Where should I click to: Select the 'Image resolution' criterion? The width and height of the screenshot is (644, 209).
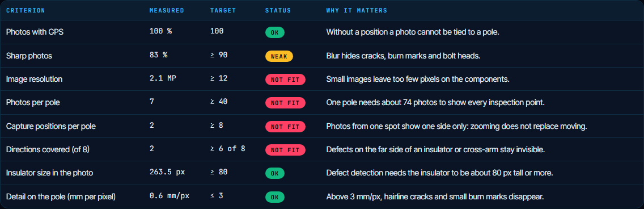tap(35, 80)
